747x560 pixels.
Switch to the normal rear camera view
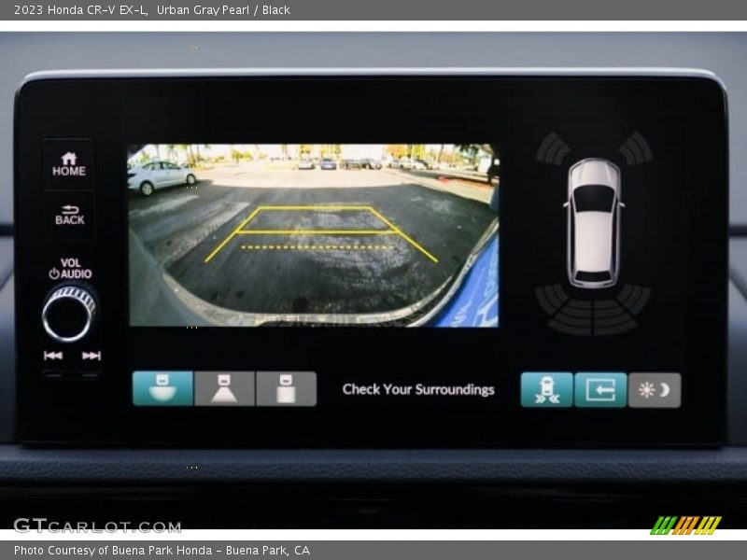(224, 388)
